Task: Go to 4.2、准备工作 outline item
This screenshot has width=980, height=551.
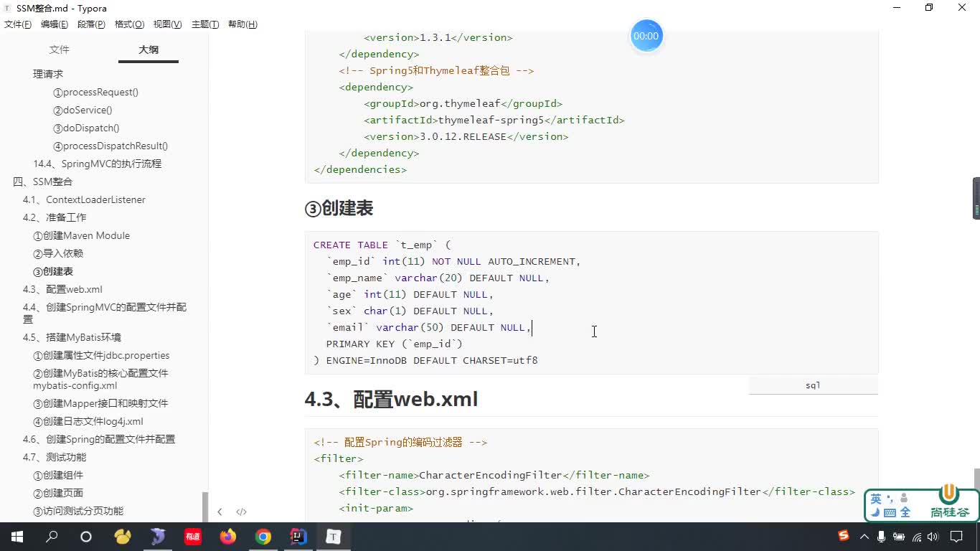Action: (x=55, y=217)
